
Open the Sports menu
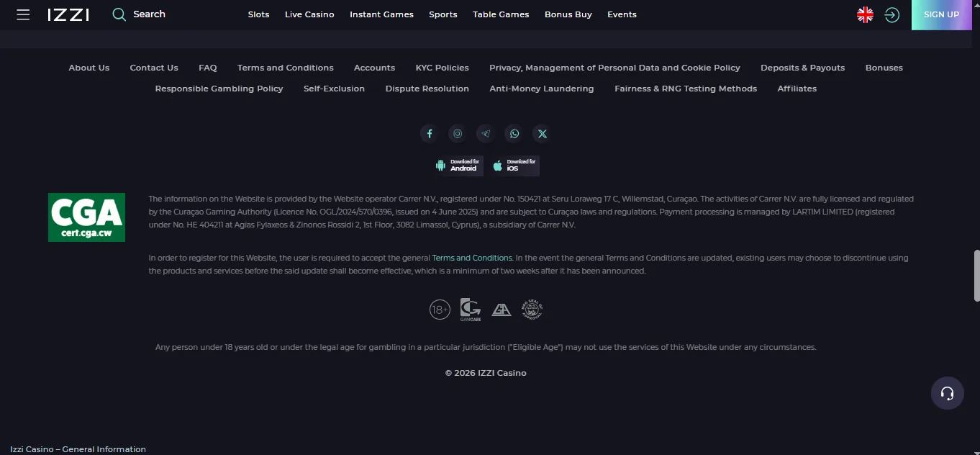click(443, 14)
